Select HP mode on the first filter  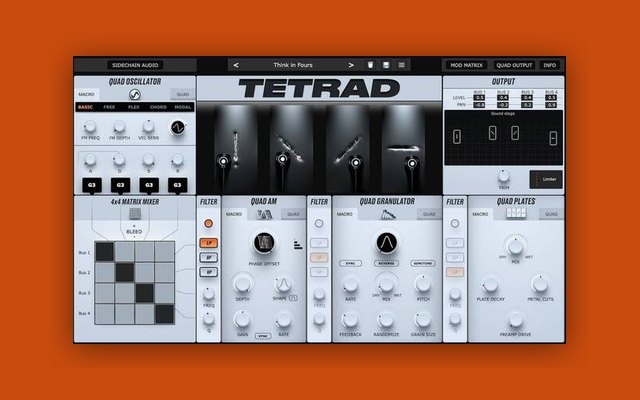209,272
